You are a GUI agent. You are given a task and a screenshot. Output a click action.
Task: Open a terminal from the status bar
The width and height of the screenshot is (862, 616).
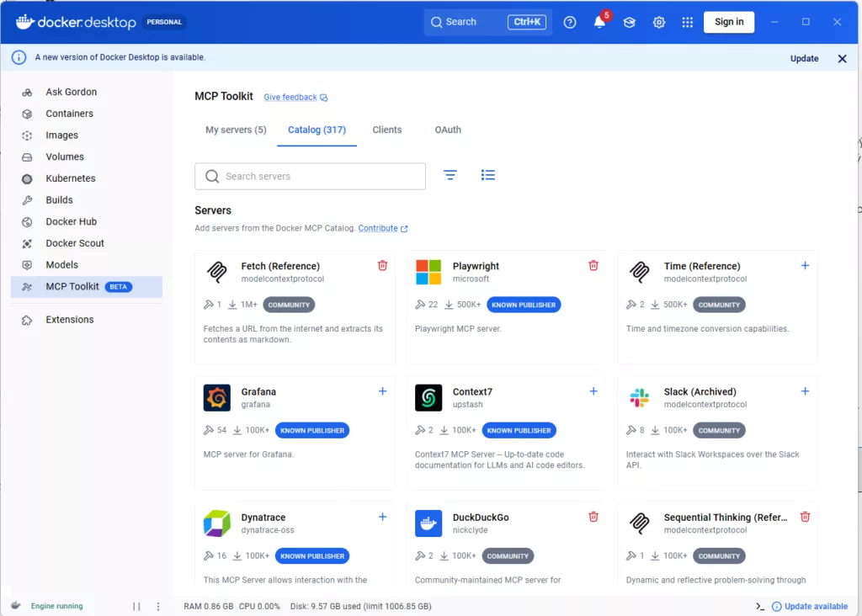(x=759, y=606)
